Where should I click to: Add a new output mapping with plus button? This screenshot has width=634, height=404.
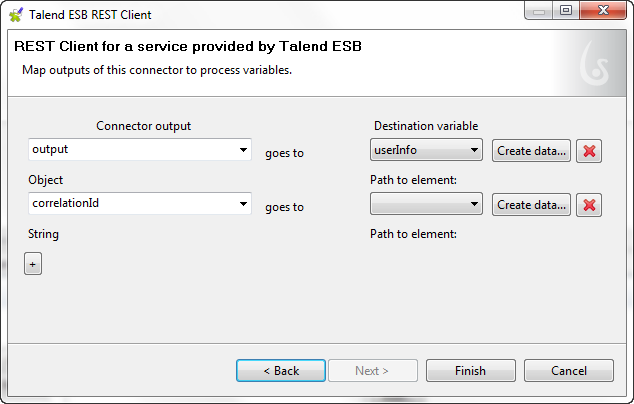tap(33, 264)
